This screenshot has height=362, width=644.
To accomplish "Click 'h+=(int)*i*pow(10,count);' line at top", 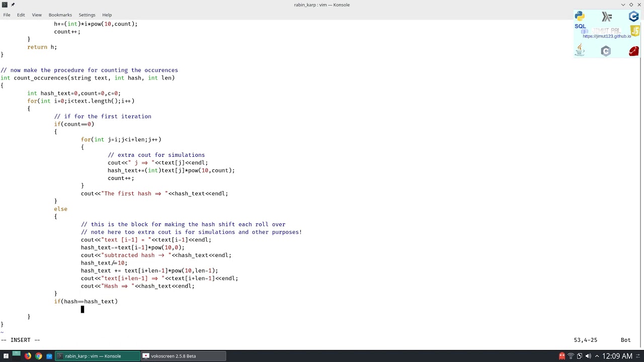I will pyautogui.click(x=96, y=24).
